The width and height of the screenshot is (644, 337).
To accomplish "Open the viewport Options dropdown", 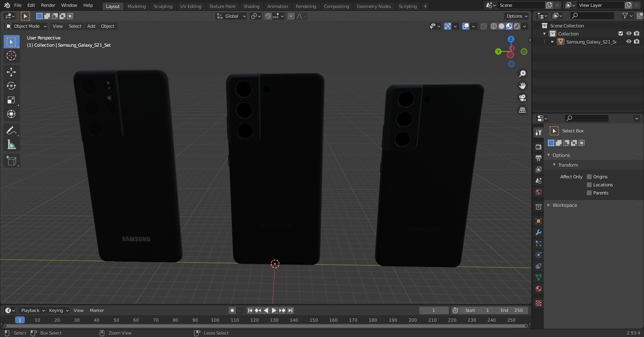I will tap(517, 16).
